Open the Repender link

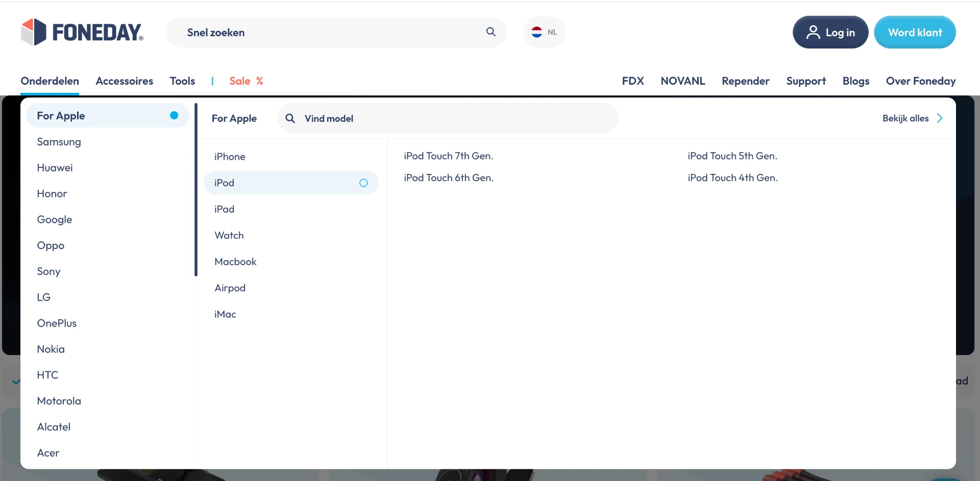746,81
